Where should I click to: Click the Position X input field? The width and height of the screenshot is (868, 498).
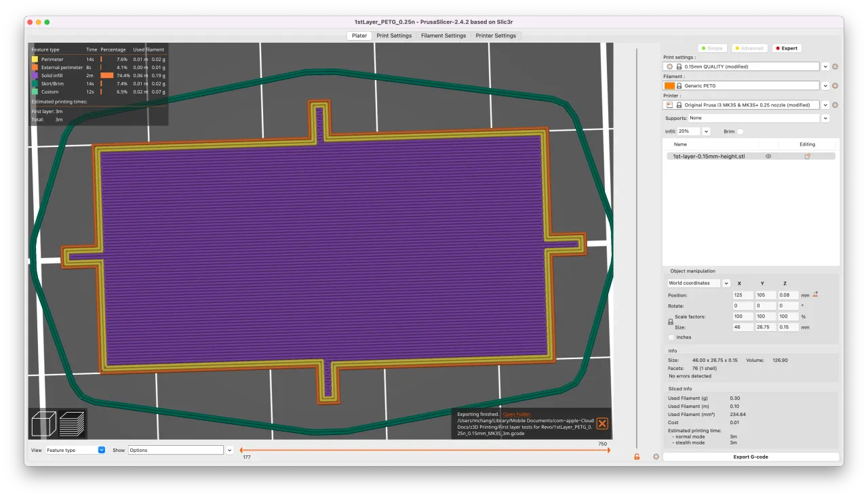743,295
